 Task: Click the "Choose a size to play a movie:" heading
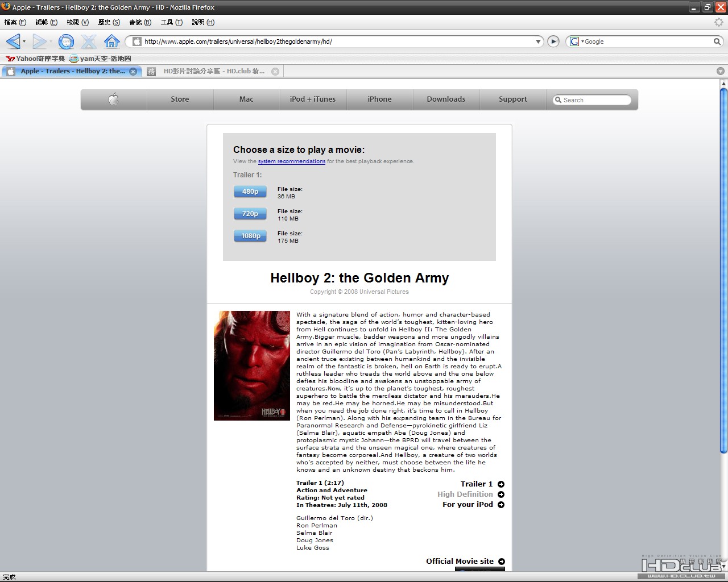pyautogui.click(x=299, y=150)
